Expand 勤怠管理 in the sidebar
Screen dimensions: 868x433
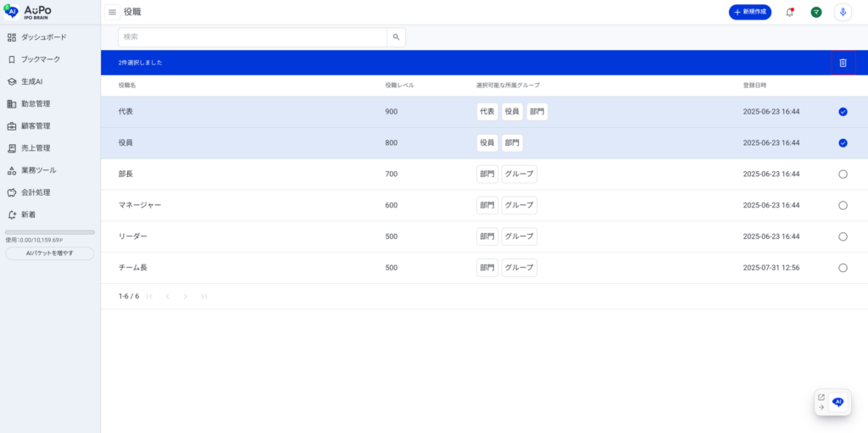[36, 103]
